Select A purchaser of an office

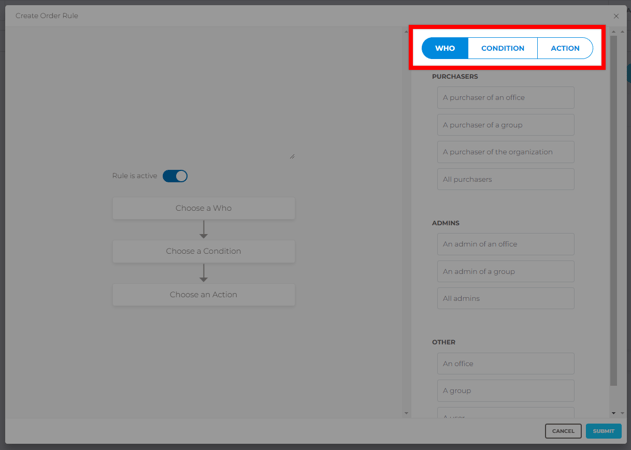tap(505, 98)
